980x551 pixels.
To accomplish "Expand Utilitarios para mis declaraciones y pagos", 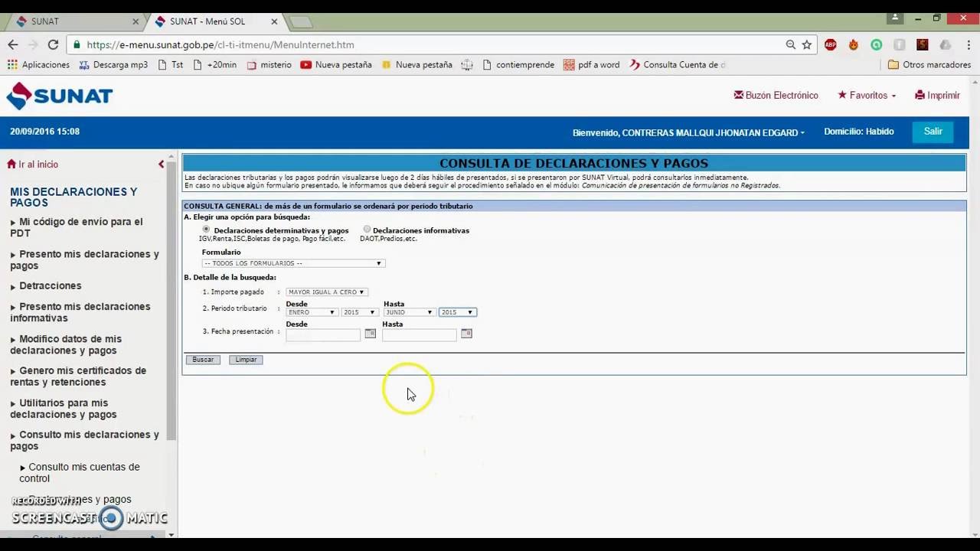I will tap(64, 409).
